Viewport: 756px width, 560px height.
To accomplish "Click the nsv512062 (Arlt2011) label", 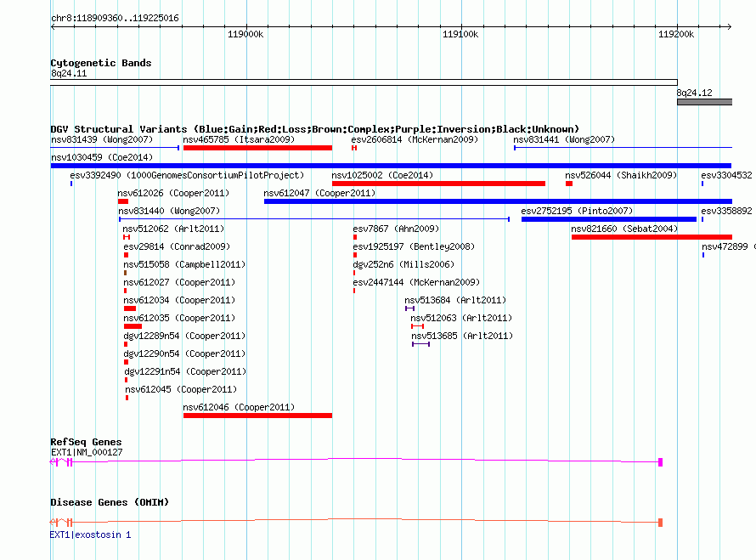I will coord(173,229).
